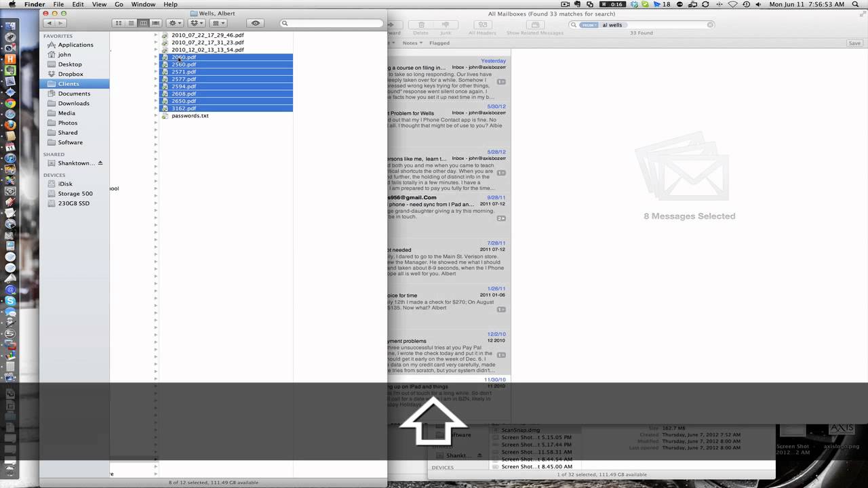Open the Finder action gear menu
Screen dimensions: 868x488
click(175, 23)
